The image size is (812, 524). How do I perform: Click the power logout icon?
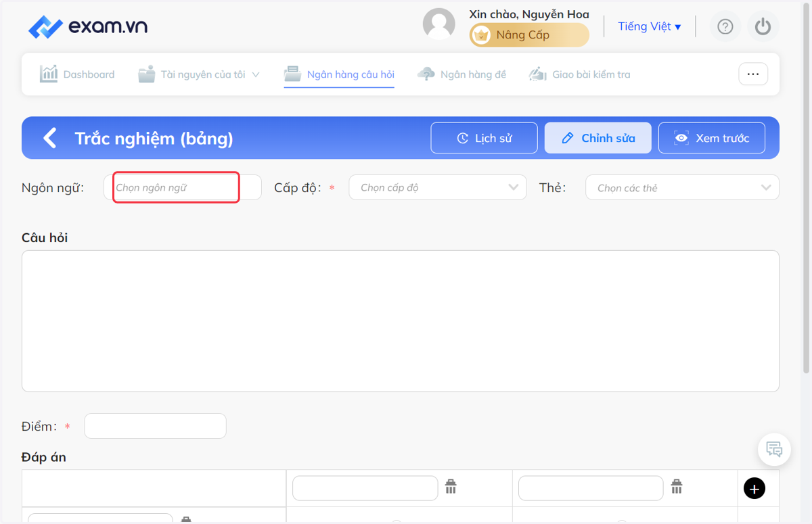tap(763, 26)
